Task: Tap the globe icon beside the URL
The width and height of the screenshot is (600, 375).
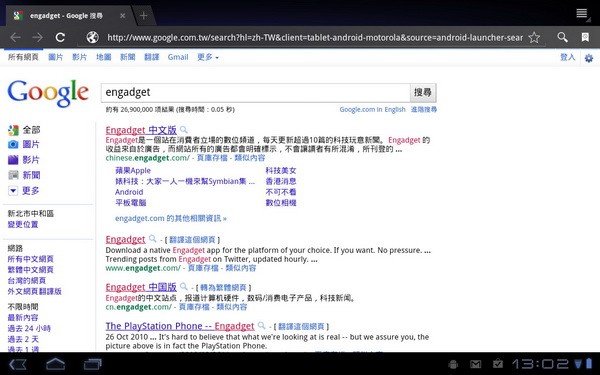Action: pyautogui.click(x=93, y=37)
